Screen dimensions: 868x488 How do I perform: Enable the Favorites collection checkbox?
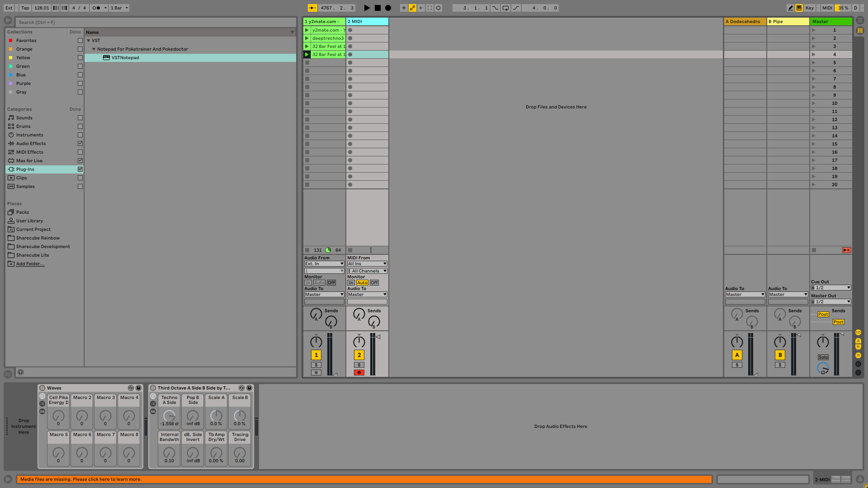[80, 41]
